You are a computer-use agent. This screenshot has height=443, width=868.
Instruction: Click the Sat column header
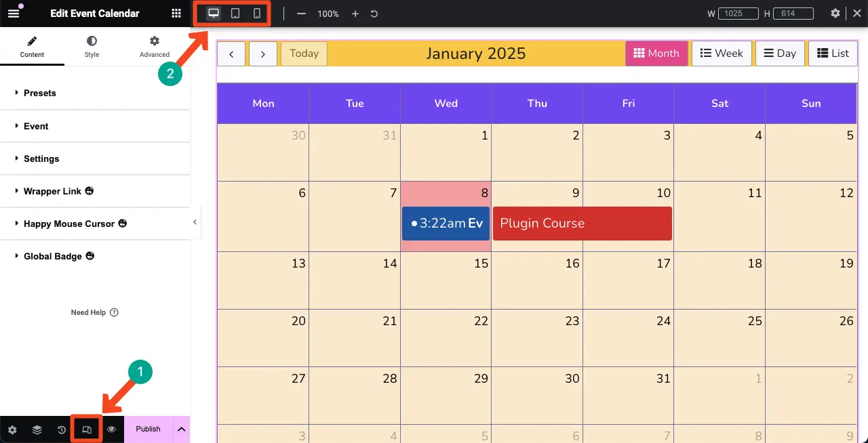pyautogui.click(x=720, y=103)
